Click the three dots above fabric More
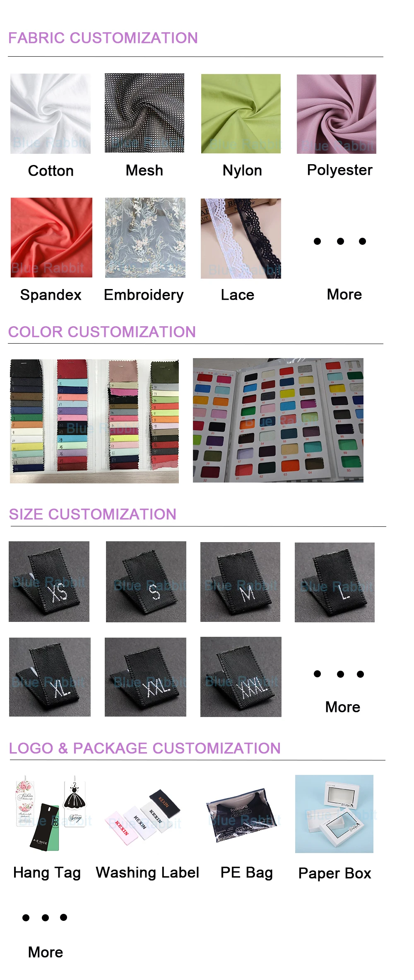The image size is (414, 980). point(340,241)
